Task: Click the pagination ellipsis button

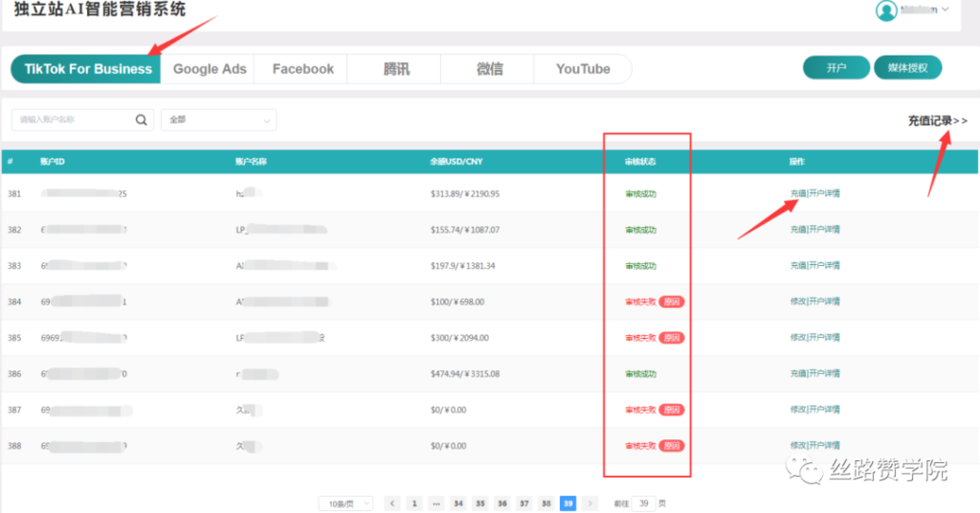Action: 436,503
